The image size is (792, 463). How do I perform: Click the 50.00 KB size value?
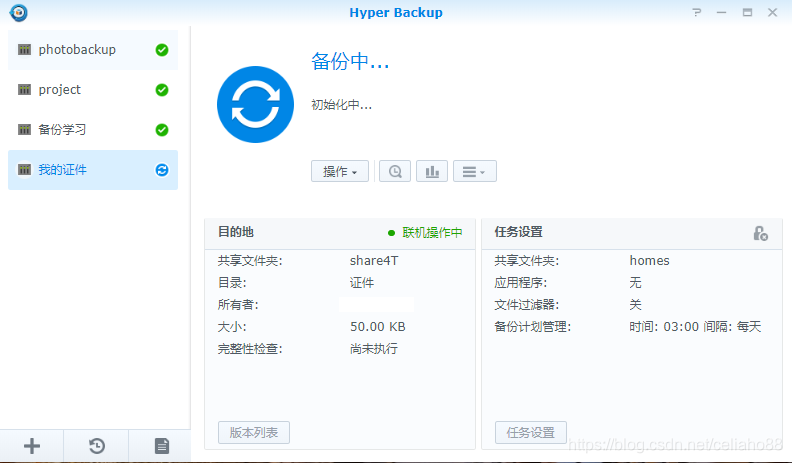[x=378, y=327]
